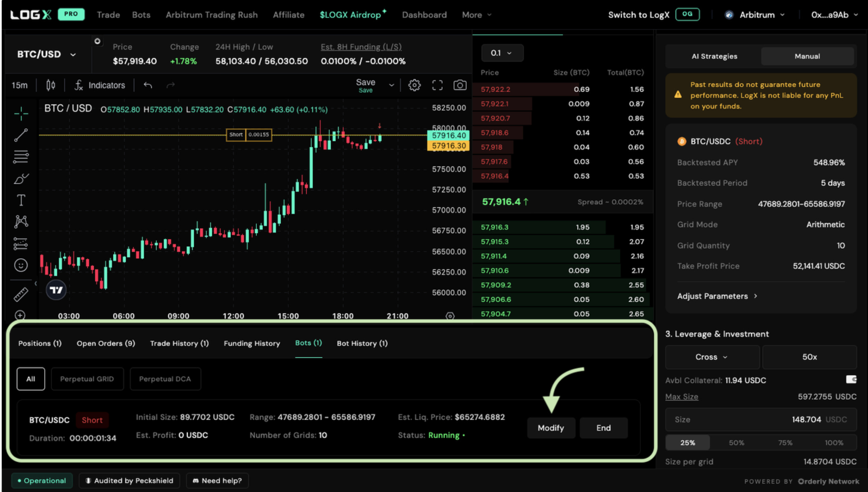Open the chart patterns tool
The width and height of the screenshot is (868, 492).
pyautogui.click(x=21, y=222)
